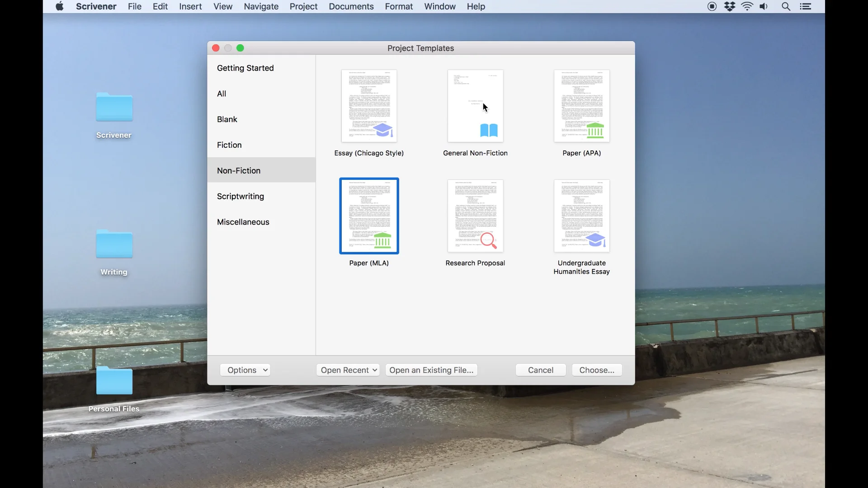
Task: Open the File menu
Action: (135, 6)
